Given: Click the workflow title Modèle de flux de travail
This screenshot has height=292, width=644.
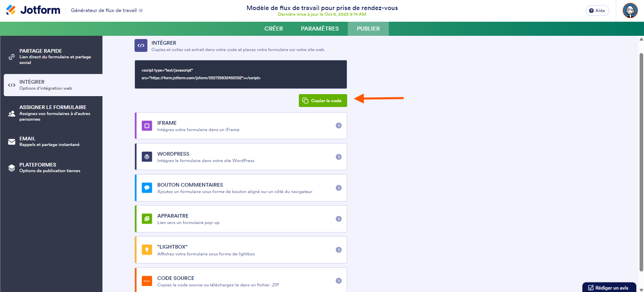Looking at the screenshot, I should [322, 8].
